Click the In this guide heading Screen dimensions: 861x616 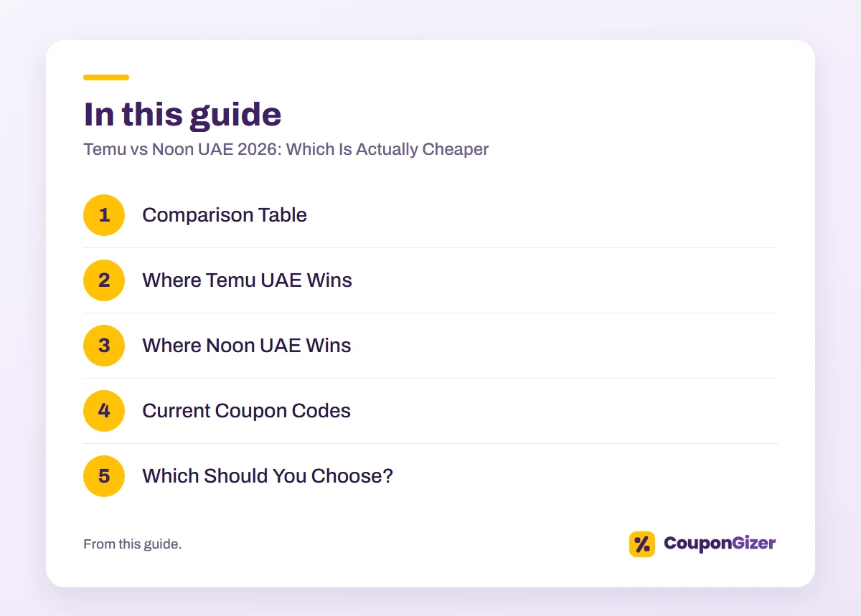pyautogui.click(x=182, y=115)
